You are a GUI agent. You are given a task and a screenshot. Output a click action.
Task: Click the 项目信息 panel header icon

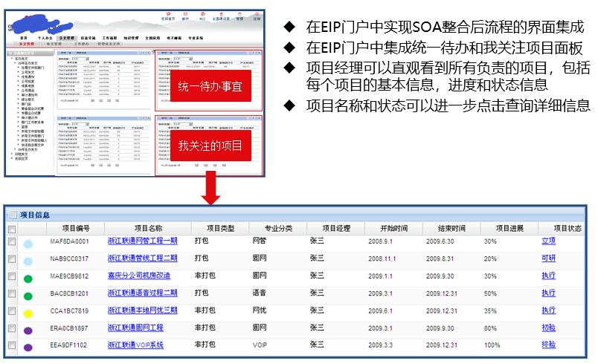pos(13,215)
